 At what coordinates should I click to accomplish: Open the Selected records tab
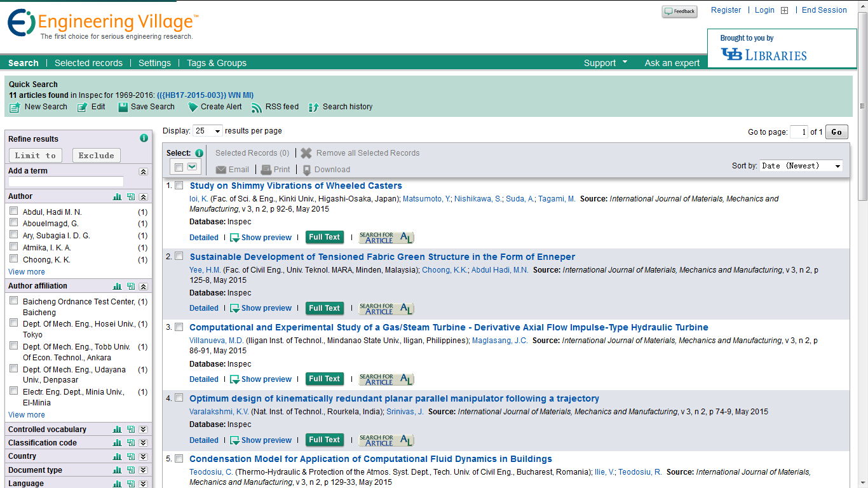point(88,63)
